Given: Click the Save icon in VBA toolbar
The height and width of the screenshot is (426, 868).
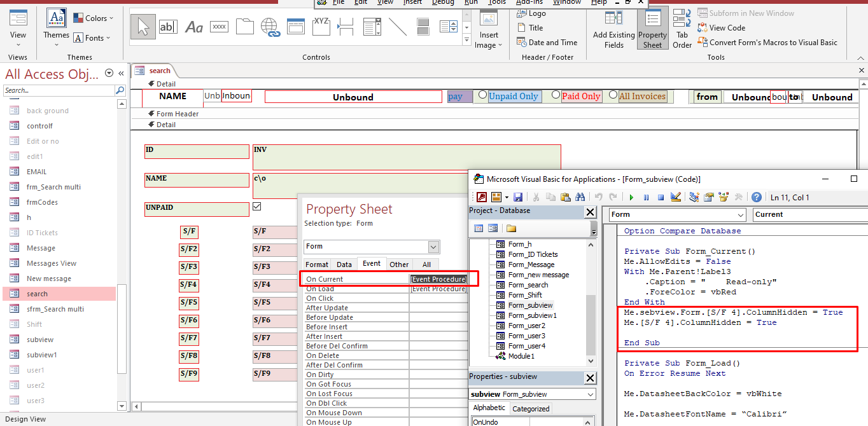Looking at the screenshot, I should tap(518, 197).
